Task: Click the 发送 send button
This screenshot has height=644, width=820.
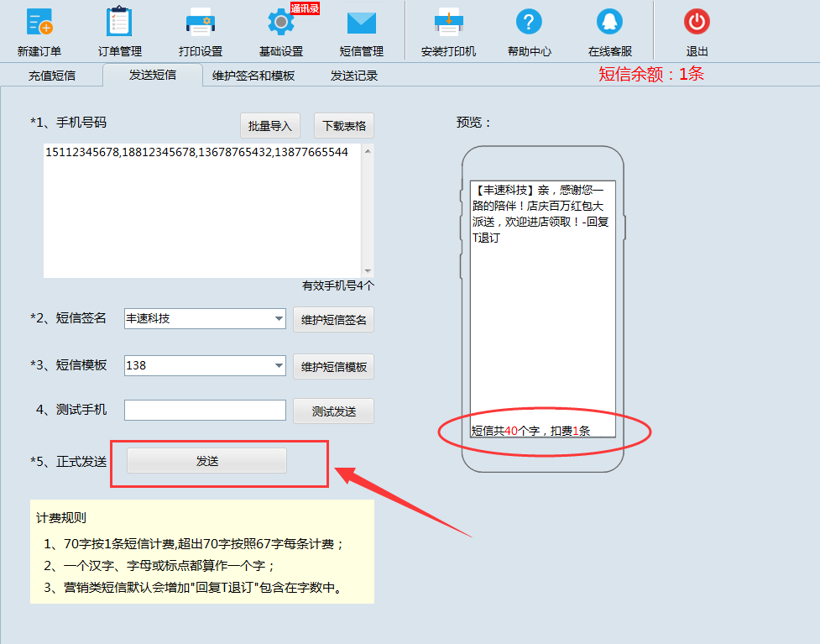Action: (206, 460)
